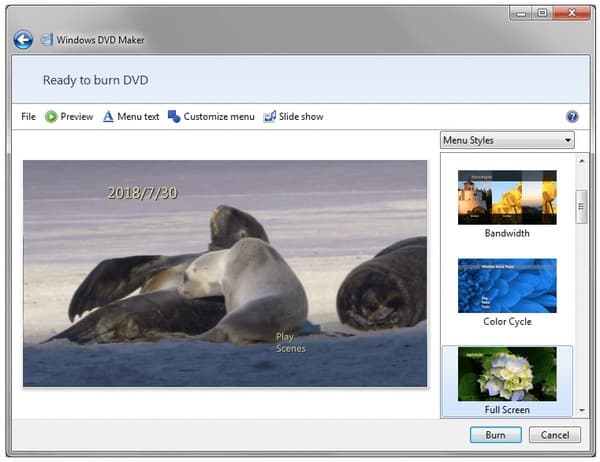Open Menu text settings
Viewport: 600px width, 462px height.
point(138,116)
